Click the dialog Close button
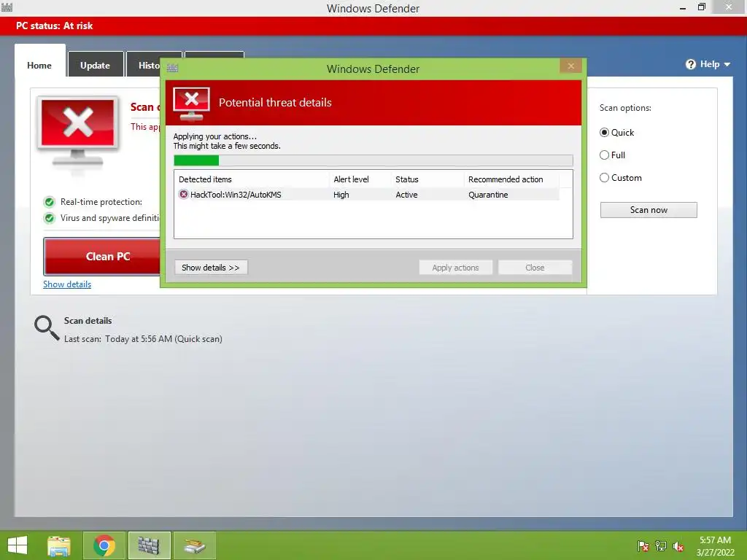The height and width of the screenshot is (560, 747). coord(535,268)
